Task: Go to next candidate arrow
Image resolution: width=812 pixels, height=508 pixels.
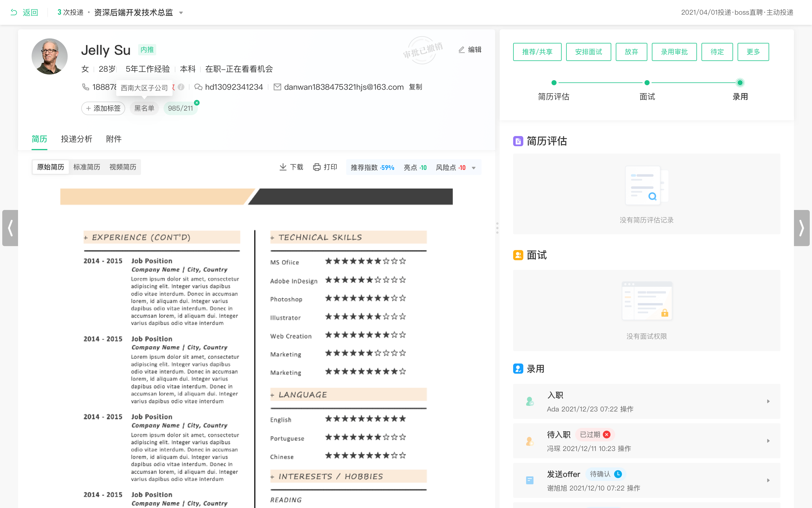Action: click(802, 228)
